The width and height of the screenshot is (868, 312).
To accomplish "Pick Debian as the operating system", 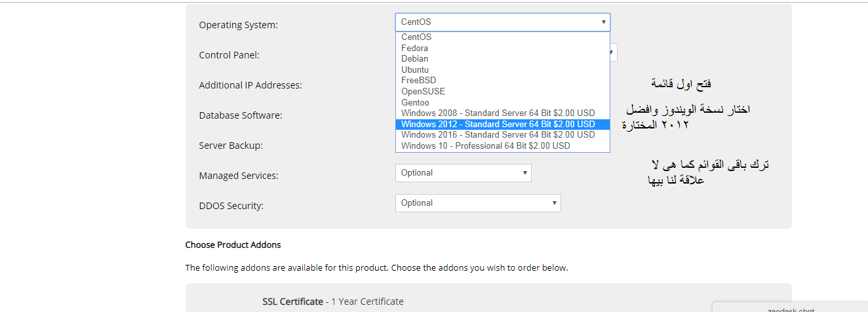I will 415,59.
